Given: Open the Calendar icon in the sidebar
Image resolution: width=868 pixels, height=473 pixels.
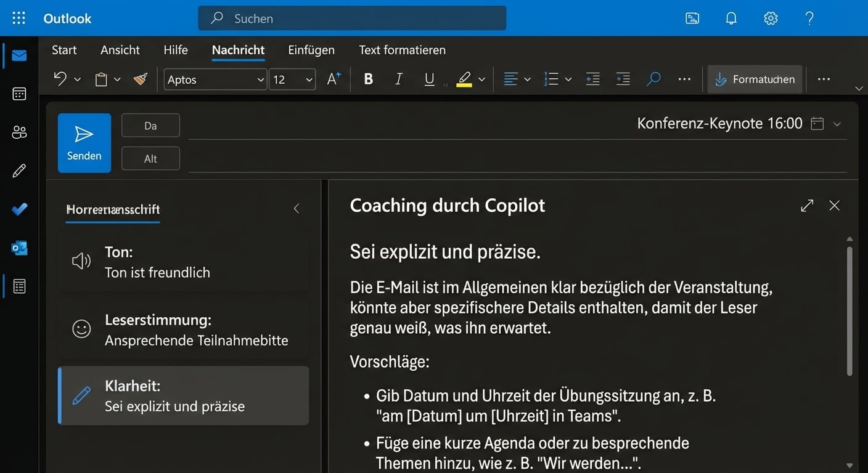Looking at the screenshot, I should coord(18,94).
